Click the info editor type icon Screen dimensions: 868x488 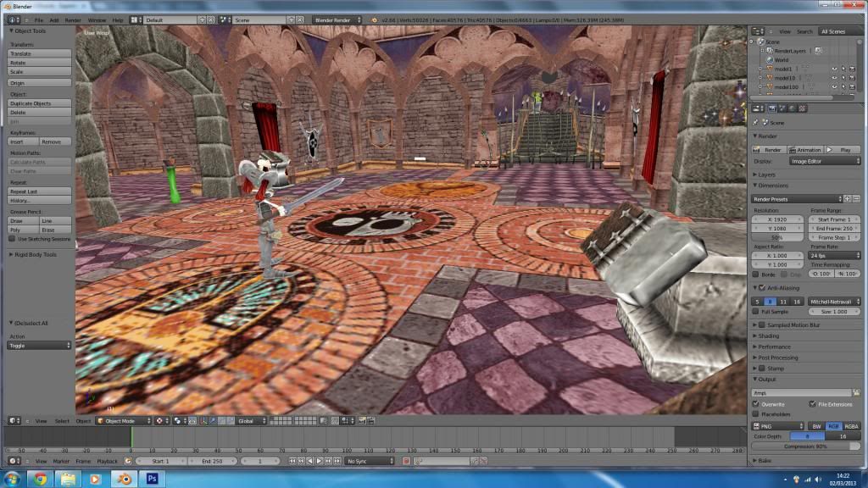click(14, 20)
